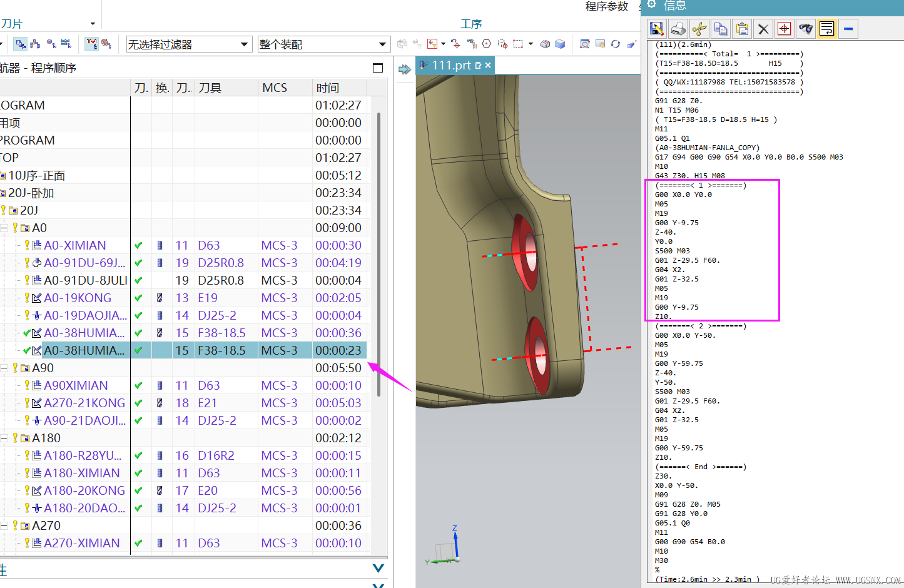Click the scissors Cut icon
The height and width of the screenshot is (588, 904).
[699, 29]
